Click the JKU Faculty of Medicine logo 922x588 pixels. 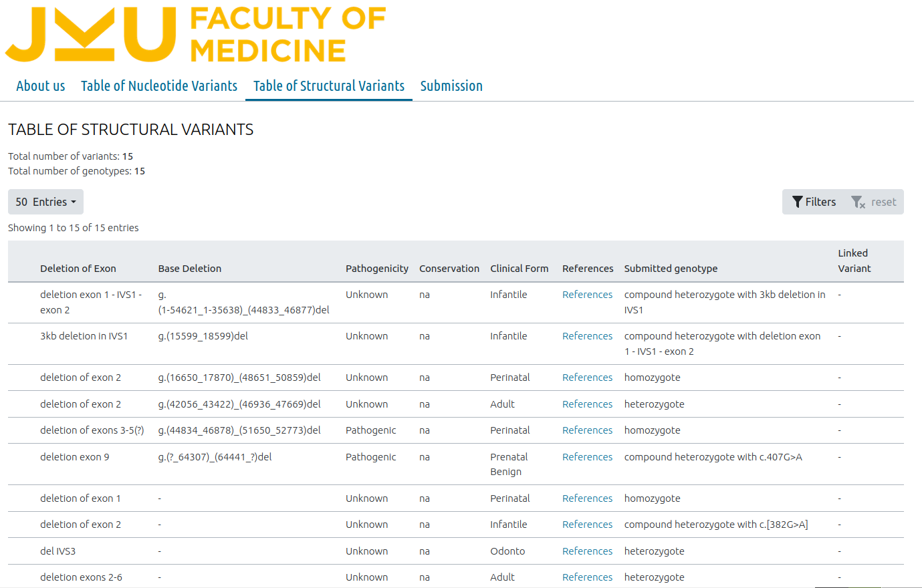click(x=195, y=35)
